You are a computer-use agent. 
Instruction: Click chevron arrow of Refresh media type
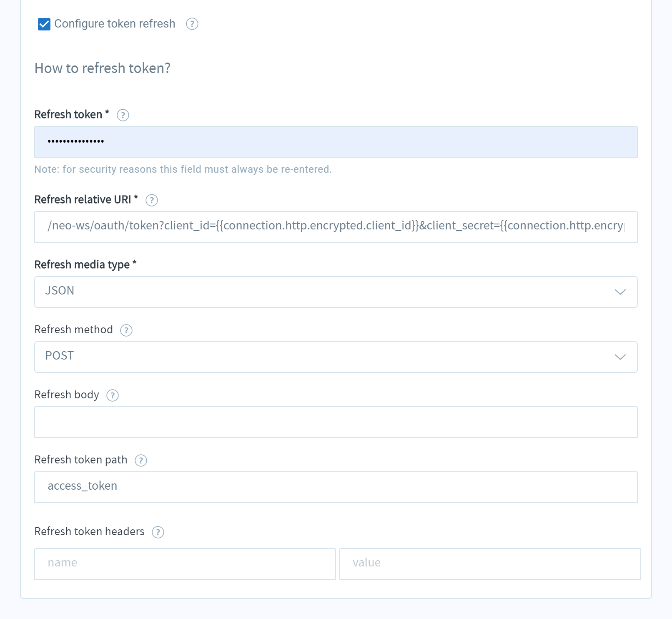620,292
